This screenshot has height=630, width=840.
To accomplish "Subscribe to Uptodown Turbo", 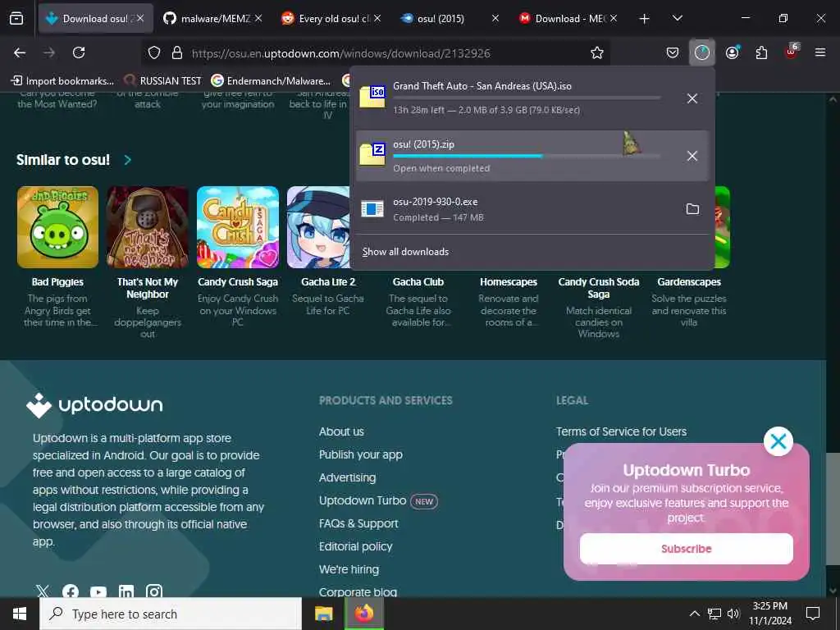I will pos(687,549).
